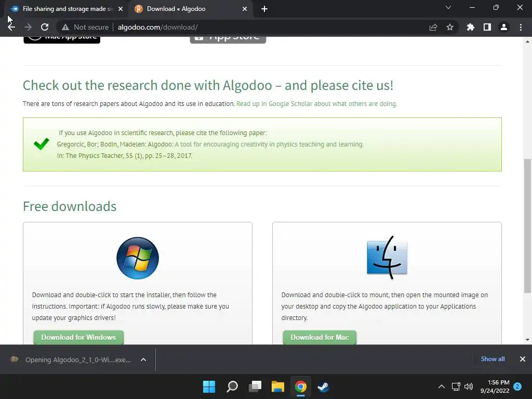Toggle the Chrome side panel

point(487,27)
